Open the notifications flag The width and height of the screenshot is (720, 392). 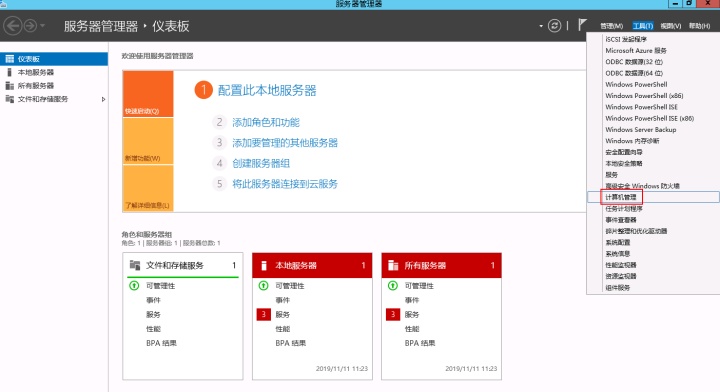582,24
